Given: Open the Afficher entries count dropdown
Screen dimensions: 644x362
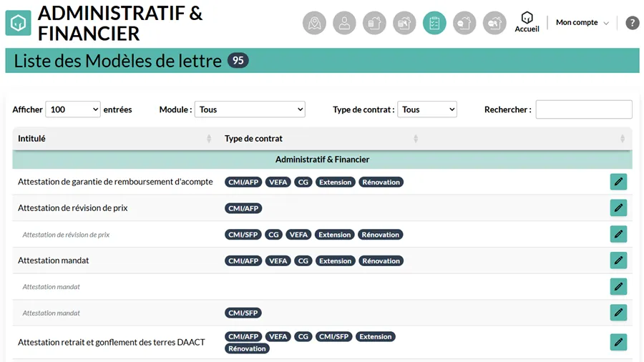Looking at the screenshot, I should tap(73, 109).
